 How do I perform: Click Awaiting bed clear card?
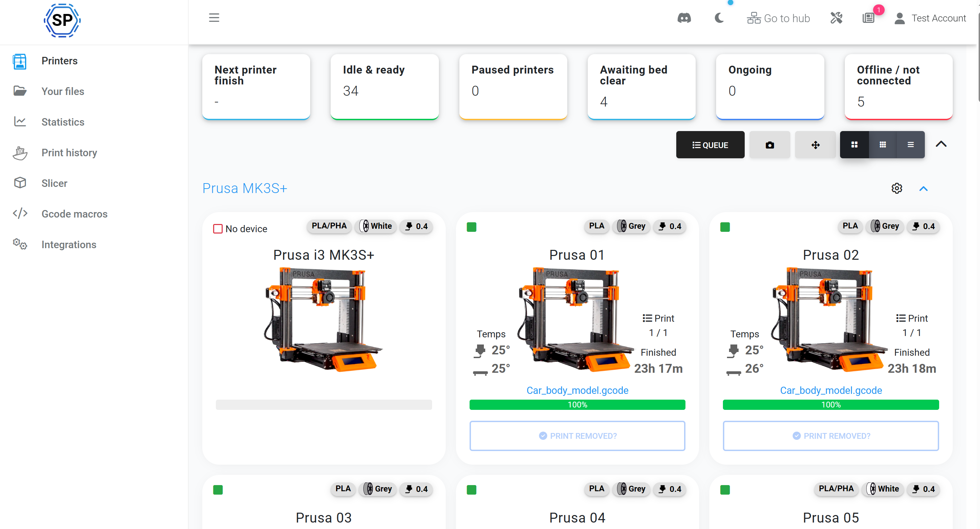[642, 87]
